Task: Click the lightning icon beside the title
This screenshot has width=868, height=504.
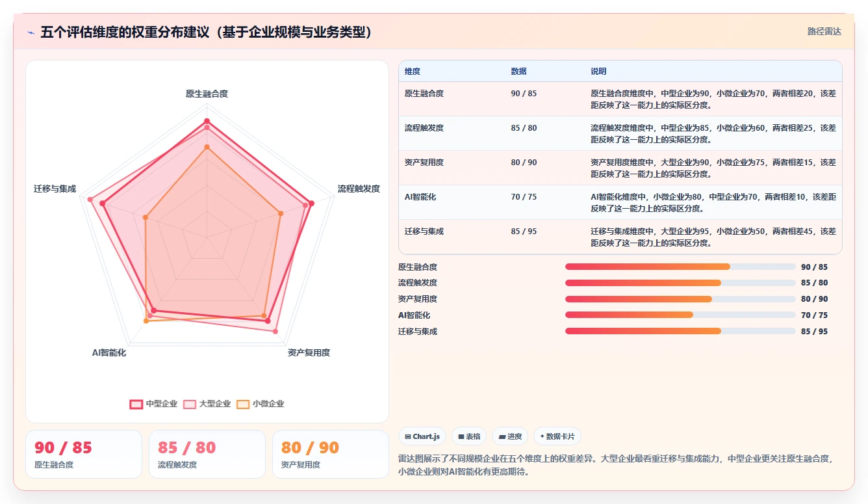Action: [x=31, y=33]
